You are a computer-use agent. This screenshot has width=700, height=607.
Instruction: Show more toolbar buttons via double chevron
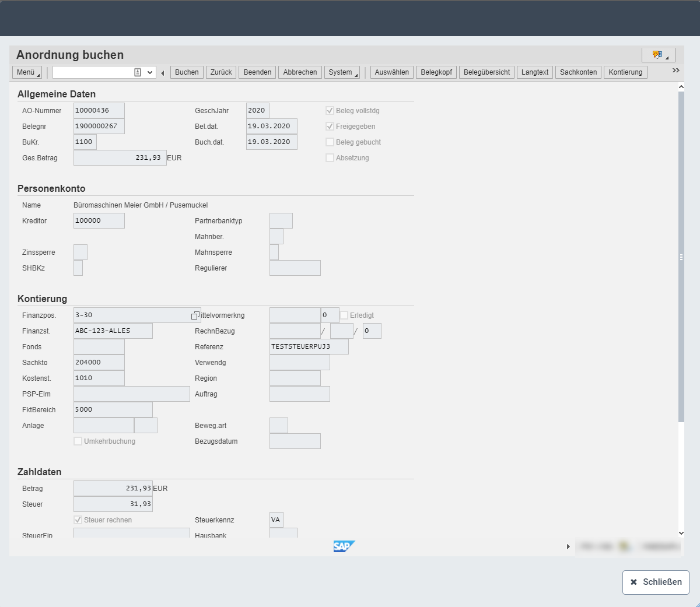tap(675, 71)
